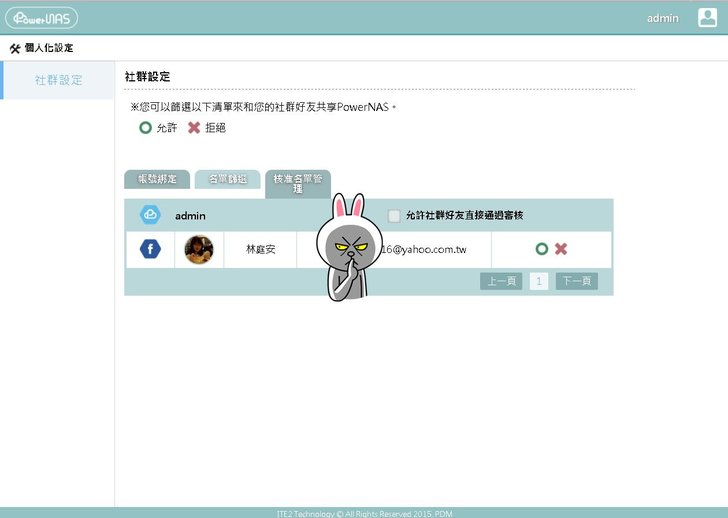This screenshot has width=728, height=518.
Task: Click the green 允許 legend circle icon
Action: (145, 128)
